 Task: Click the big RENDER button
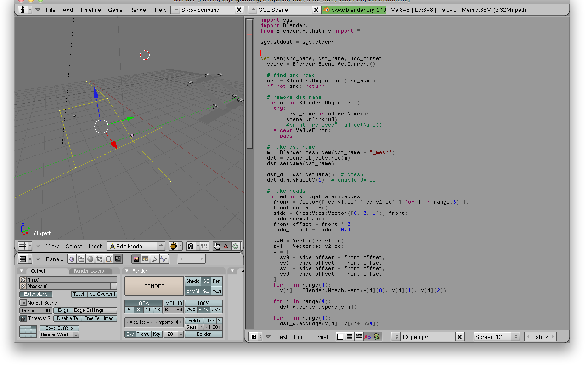pos(154,286)
